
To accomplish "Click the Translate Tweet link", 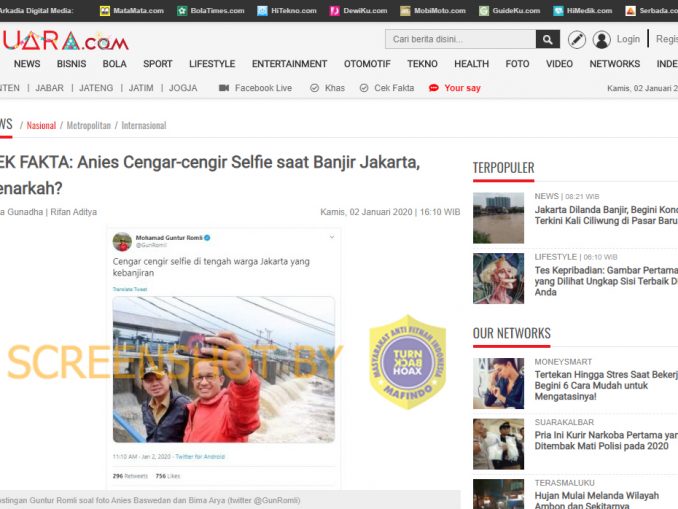I will [x=130, y=289].
